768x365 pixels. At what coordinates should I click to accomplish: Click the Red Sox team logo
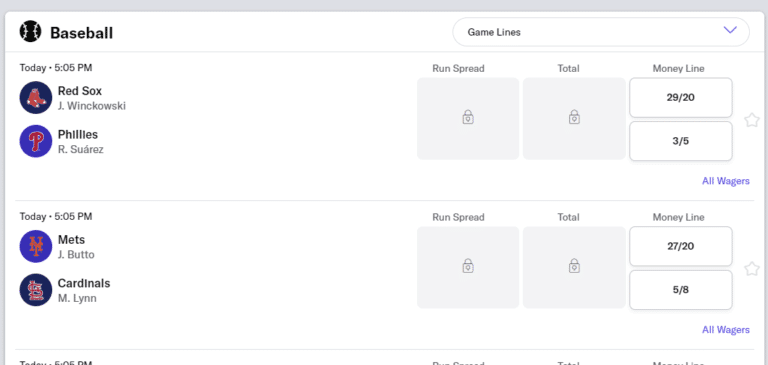[x=36, y=97]
